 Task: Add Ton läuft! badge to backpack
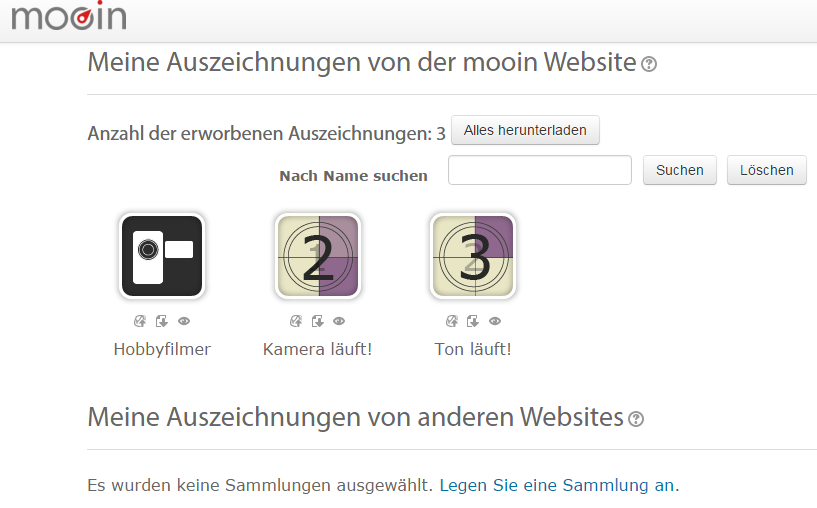point(451,321)
